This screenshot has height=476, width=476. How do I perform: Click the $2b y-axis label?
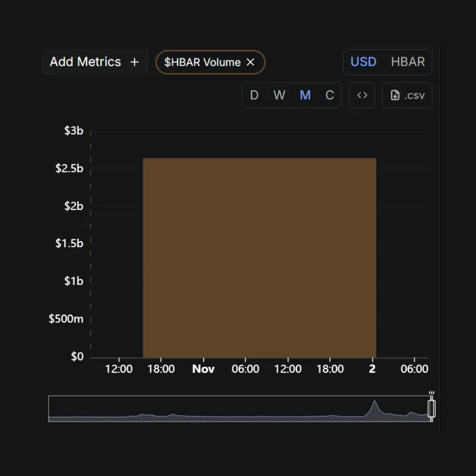(73, 206)
